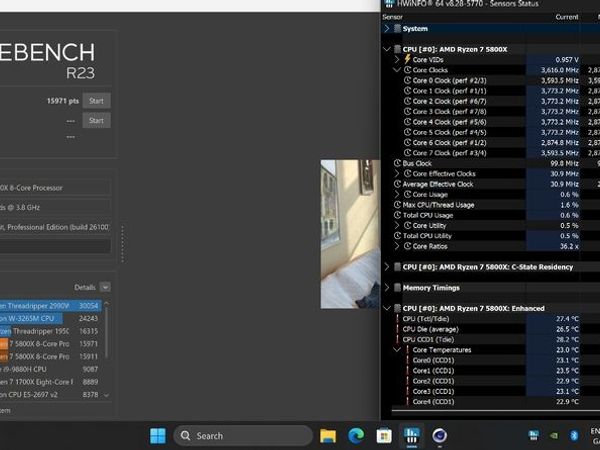The height and width of the screenshot is (450, 600).
Task: Expand the Memory Timings sensor group
Action: pos(387,288)
